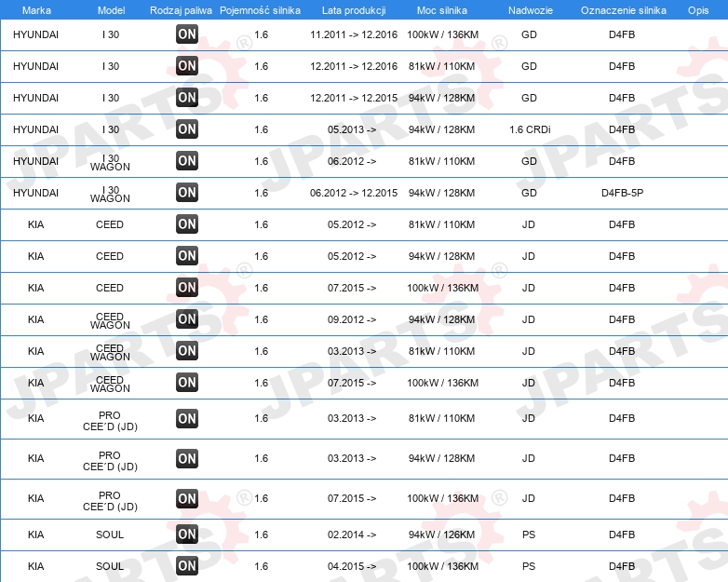Image resolution: width=728 pixels, height=582 pixels.
Task: Click the ON diesel icon for Hyundai I 30 11.2011 row
Action: 187,34
